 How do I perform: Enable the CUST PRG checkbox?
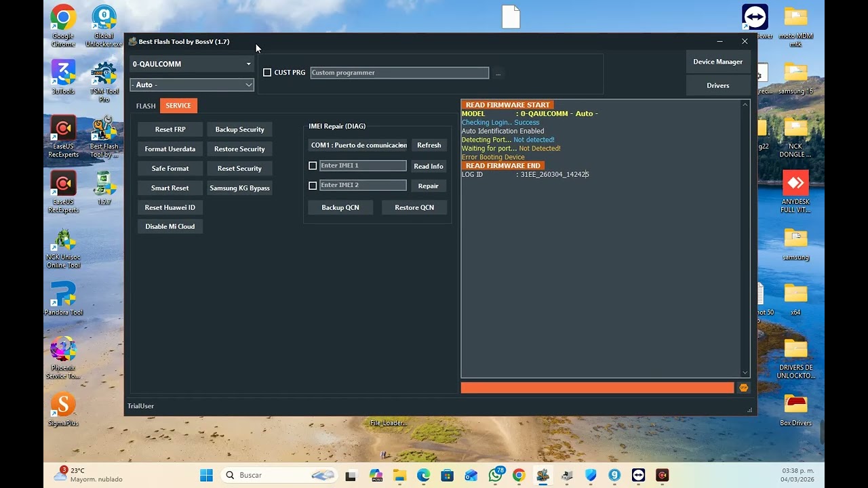click(267, 73)
